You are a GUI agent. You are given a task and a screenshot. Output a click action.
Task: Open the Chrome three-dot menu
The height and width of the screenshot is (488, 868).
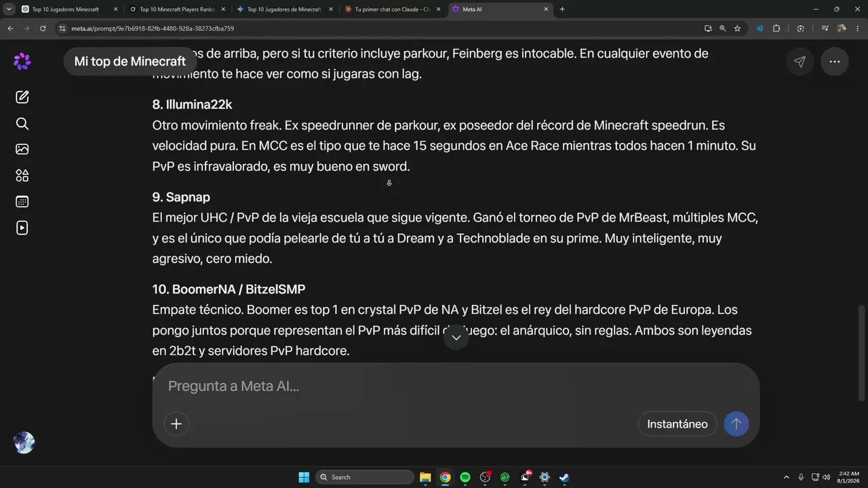coord(857,28)
